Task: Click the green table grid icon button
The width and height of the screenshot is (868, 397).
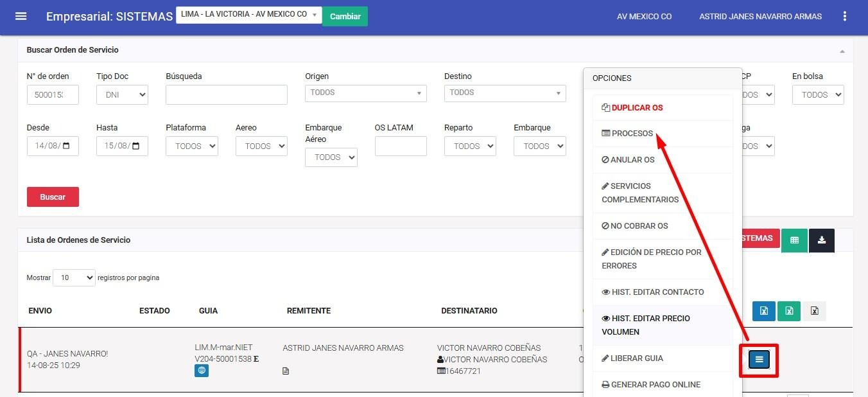Action: click(x=794, y=240)
